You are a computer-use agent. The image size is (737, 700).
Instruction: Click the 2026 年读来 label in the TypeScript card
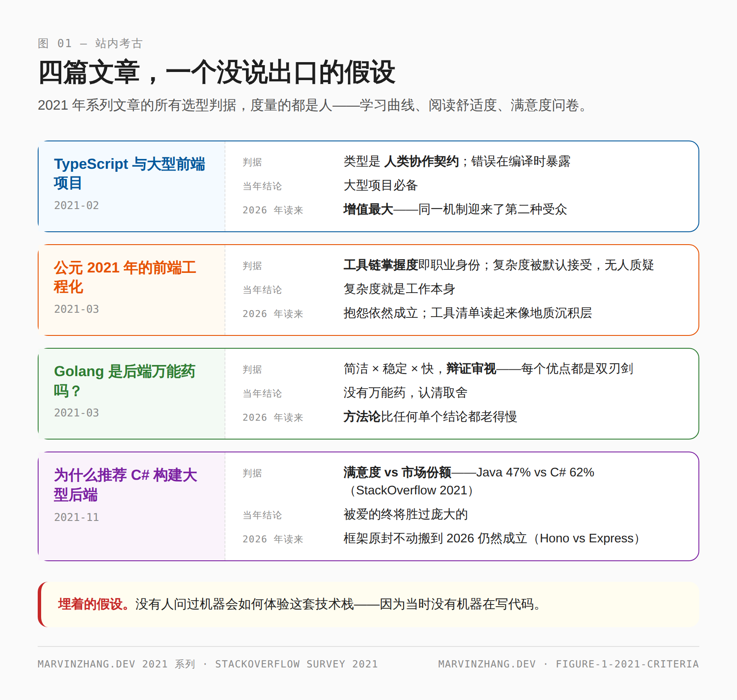[273, 210]
